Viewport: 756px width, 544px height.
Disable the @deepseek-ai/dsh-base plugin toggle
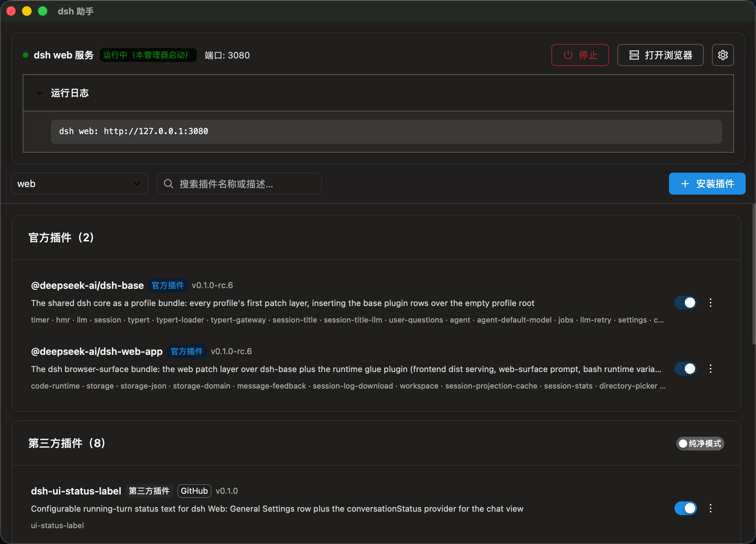click(x=685, y=303)
